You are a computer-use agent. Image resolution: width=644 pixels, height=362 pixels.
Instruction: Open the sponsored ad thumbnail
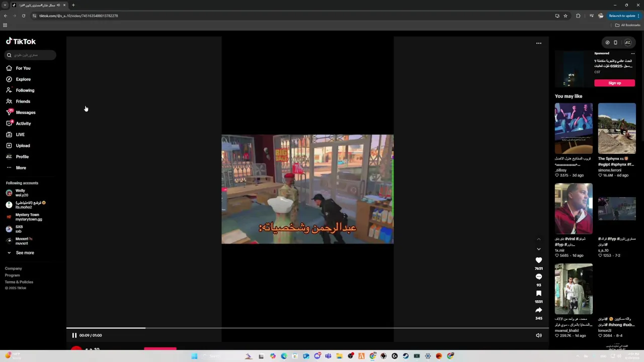click(x=573, y=69)
